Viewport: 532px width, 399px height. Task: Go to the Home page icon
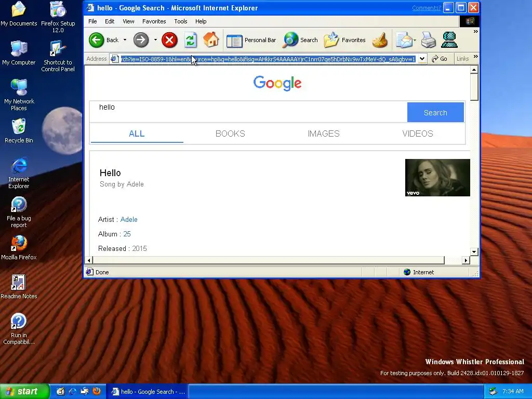tap(211, 39)
